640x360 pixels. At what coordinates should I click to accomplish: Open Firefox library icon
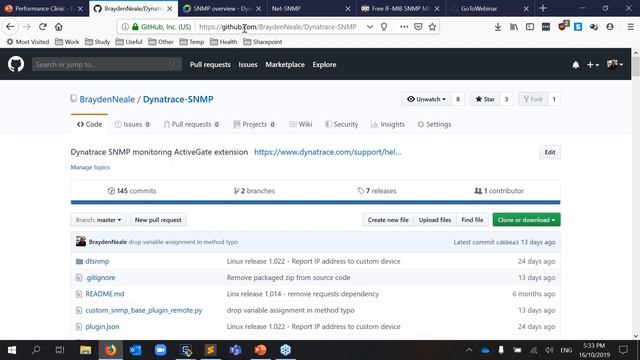click(x=513, y=27)
